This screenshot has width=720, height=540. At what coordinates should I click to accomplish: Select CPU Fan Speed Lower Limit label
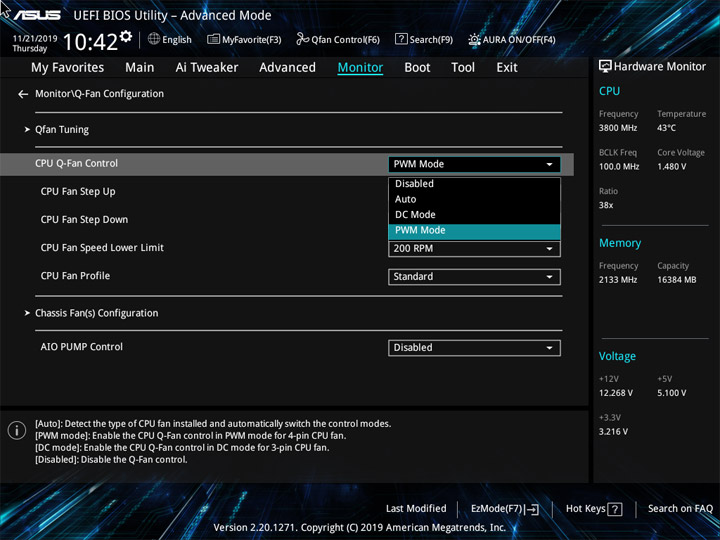pos(102,248)
